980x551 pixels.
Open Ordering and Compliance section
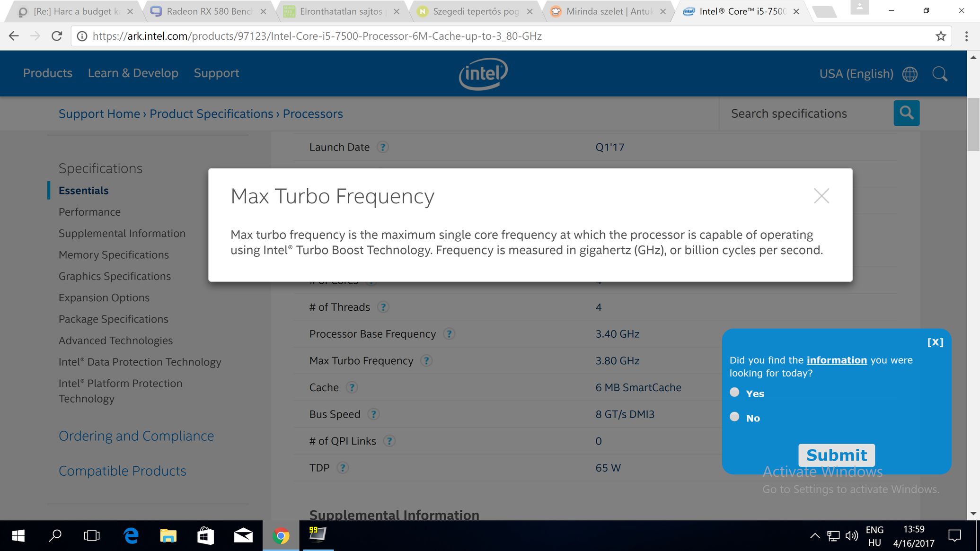pos(136,436)
